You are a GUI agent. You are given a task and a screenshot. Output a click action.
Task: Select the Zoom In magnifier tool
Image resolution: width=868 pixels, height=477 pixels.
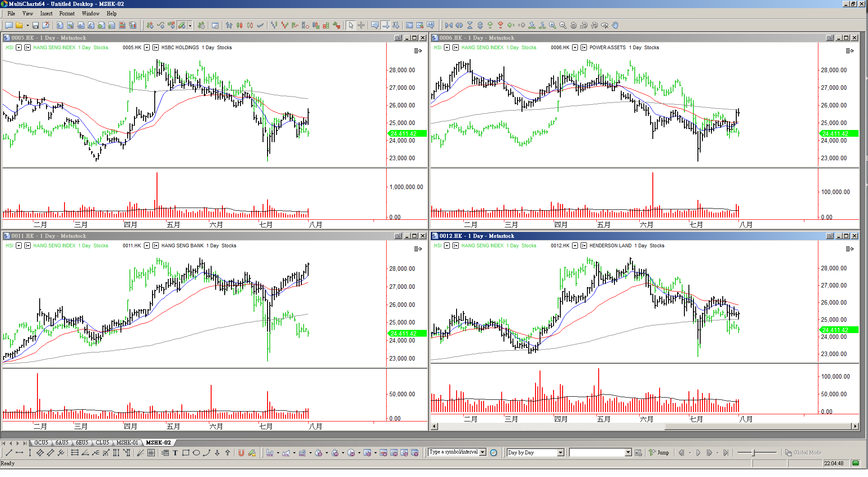tap(552, 25)
